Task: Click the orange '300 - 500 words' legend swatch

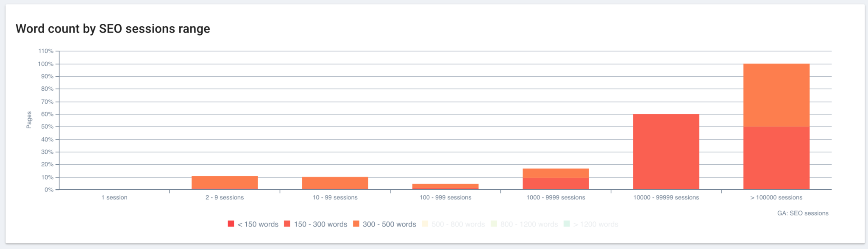Action: coord(356,224)
